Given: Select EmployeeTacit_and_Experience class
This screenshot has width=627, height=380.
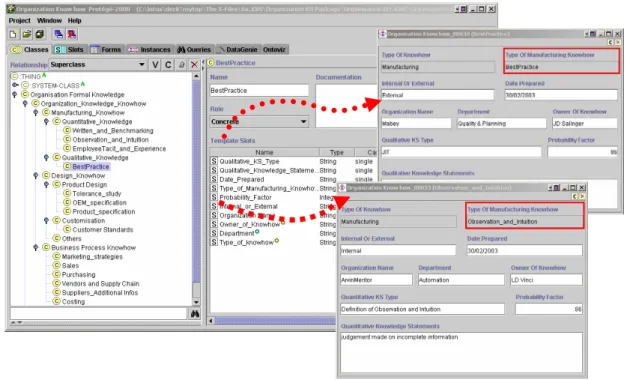Looking at the screenshot, I should (119, 149).
